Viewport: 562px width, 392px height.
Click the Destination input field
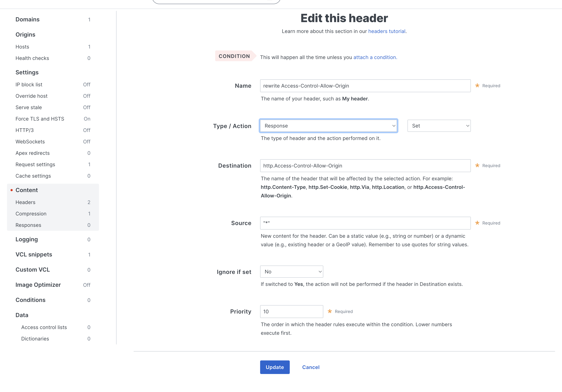coord(365,166)
